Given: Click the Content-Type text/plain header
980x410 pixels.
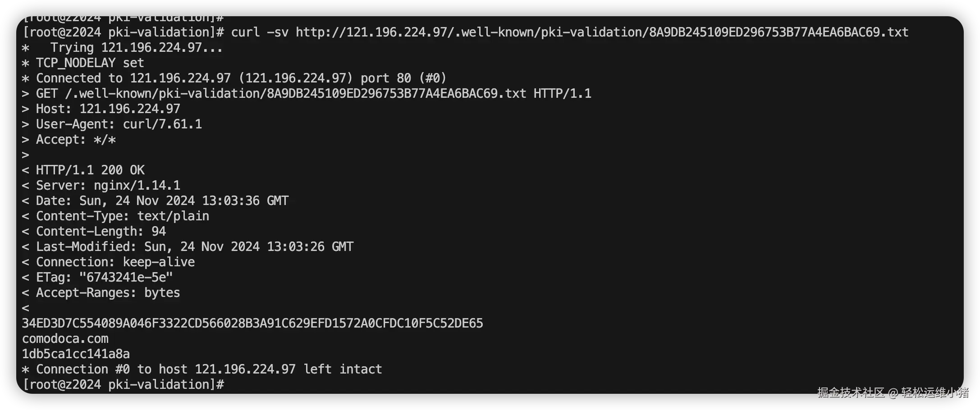Looking at the screenshot, I should [122, 216].
